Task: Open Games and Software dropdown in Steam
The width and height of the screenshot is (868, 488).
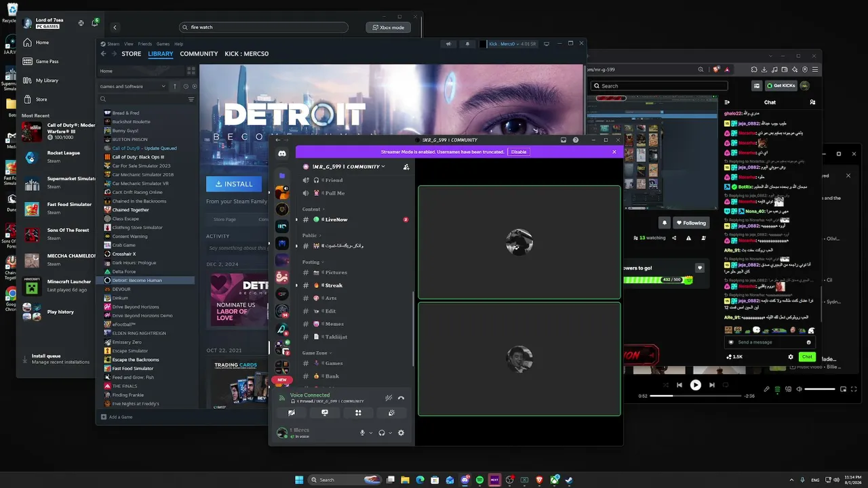Action: point(133,86)
